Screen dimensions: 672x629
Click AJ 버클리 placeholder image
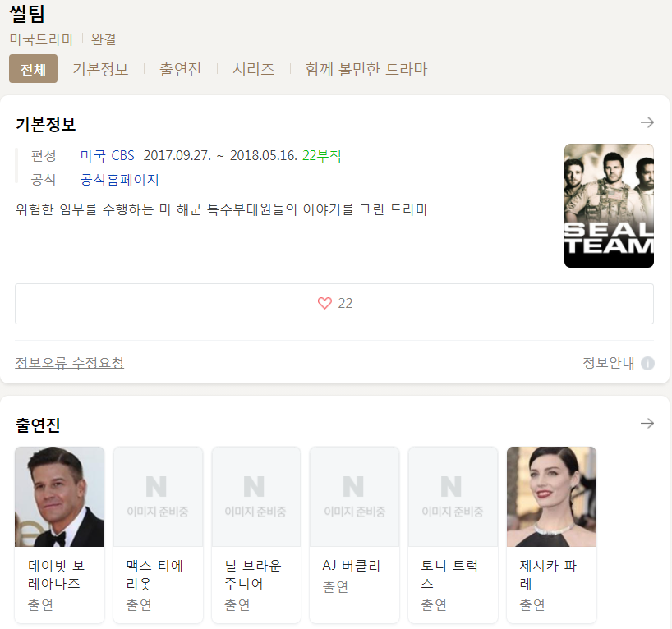354,497
